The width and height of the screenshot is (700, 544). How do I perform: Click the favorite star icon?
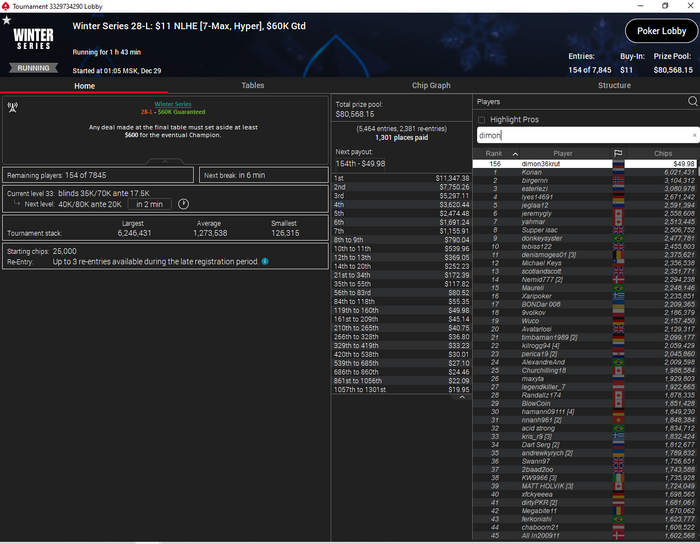click(x=7, y=20)
